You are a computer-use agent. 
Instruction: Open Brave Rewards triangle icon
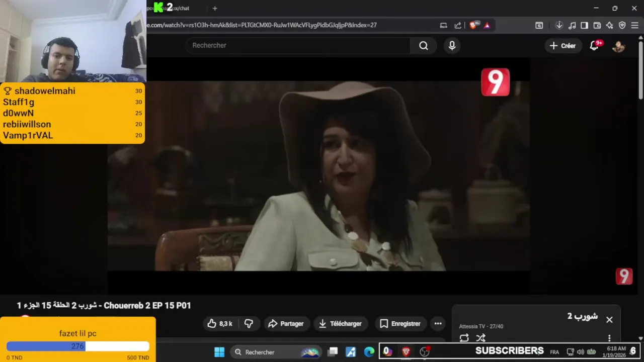tap(487, 25)
